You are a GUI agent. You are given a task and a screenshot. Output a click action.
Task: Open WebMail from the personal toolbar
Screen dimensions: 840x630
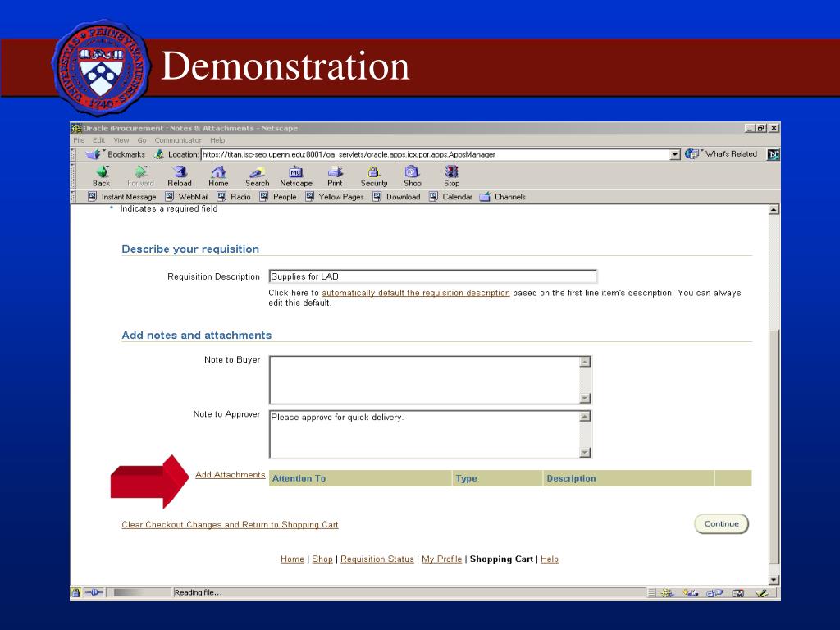(x=187, y=197)
